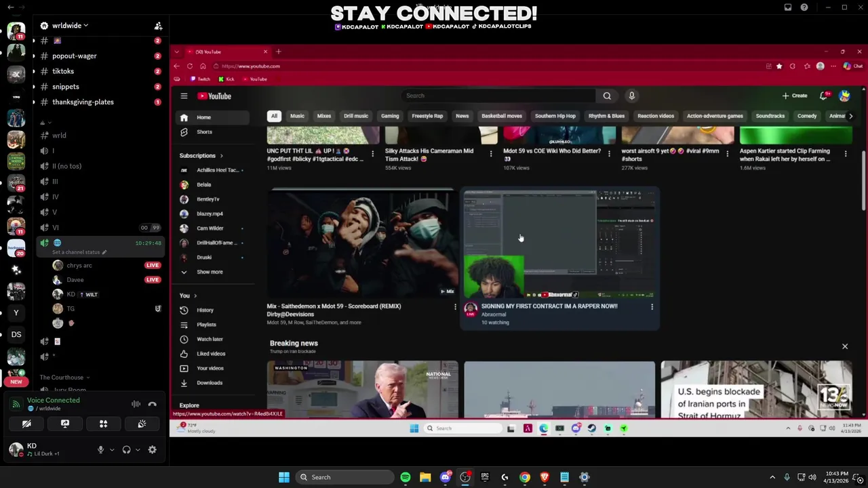This screenshot has height=488, width=868.
Task: Open YouTube notifications bell
Action: coord(823,96)
